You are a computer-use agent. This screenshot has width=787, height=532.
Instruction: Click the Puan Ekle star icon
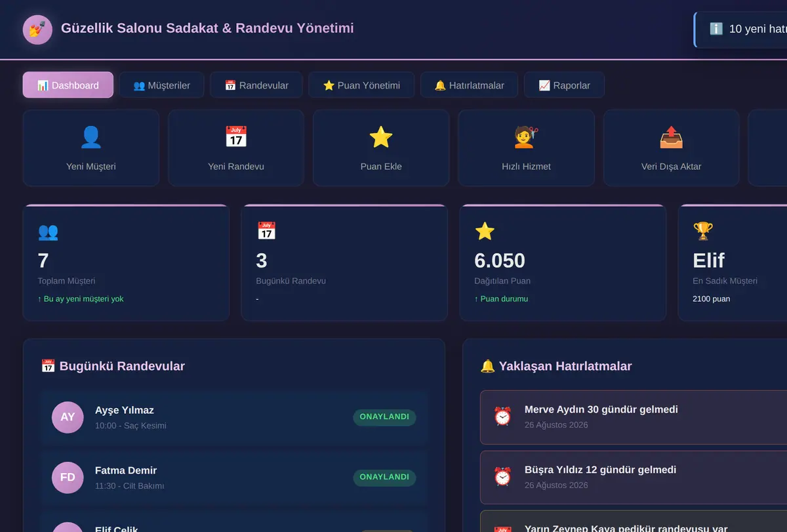point(381,137)
